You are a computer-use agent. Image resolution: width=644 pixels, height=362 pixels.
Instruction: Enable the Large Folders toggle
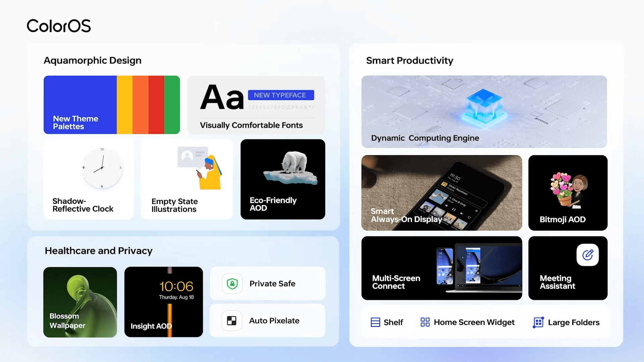click(x=567, y=322)
